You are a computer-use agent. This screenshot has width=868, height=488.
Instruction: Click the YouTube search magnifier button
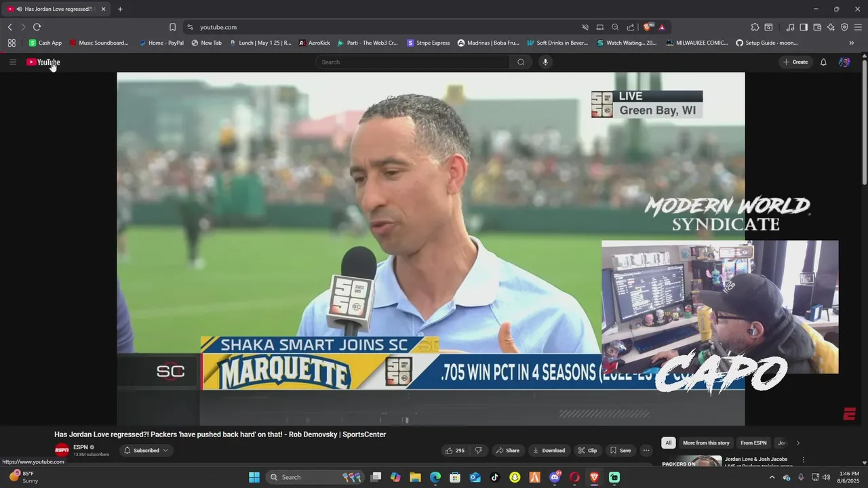pos(521,62)
